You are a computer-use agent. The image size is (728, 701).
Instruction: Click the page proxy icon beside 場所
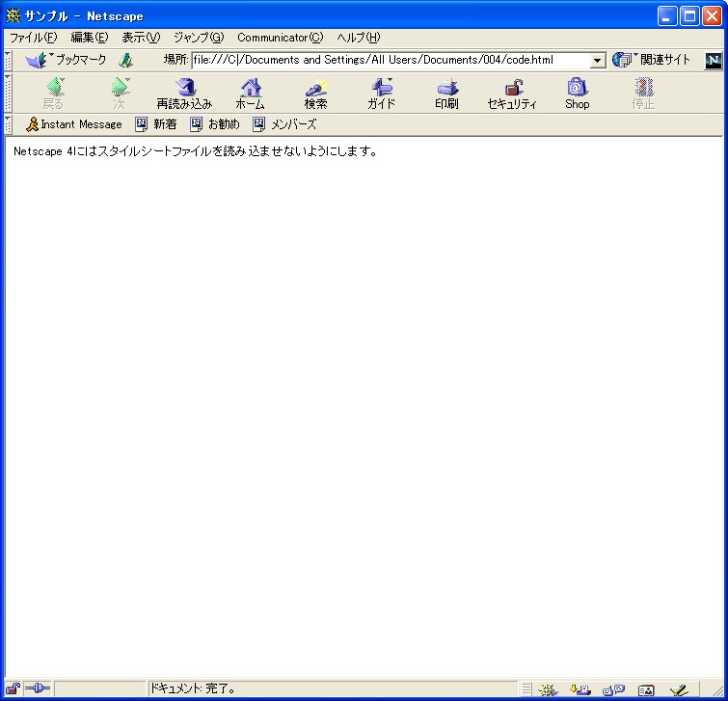click(125, 60)
